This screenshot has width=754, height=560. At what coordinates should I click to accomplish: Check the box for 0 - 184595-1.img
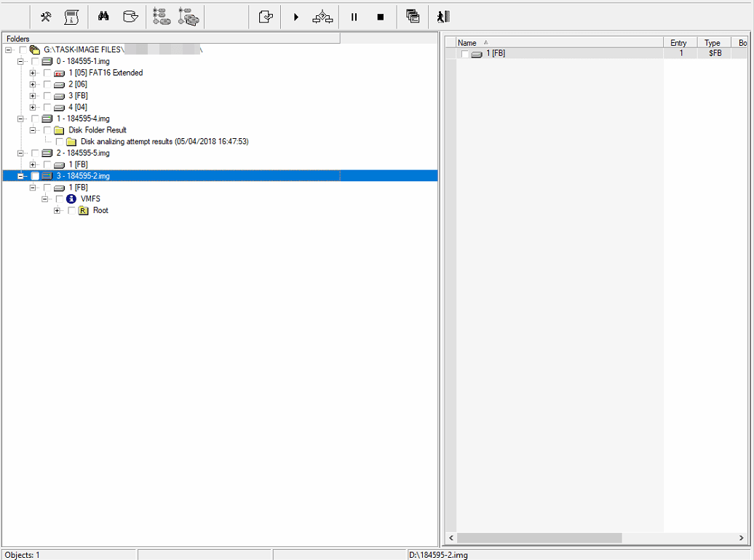point(35,62)
